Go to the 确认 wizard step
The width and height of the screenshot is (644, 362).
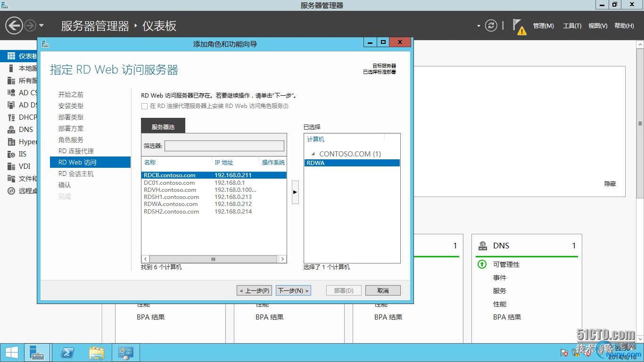(65, 185)
